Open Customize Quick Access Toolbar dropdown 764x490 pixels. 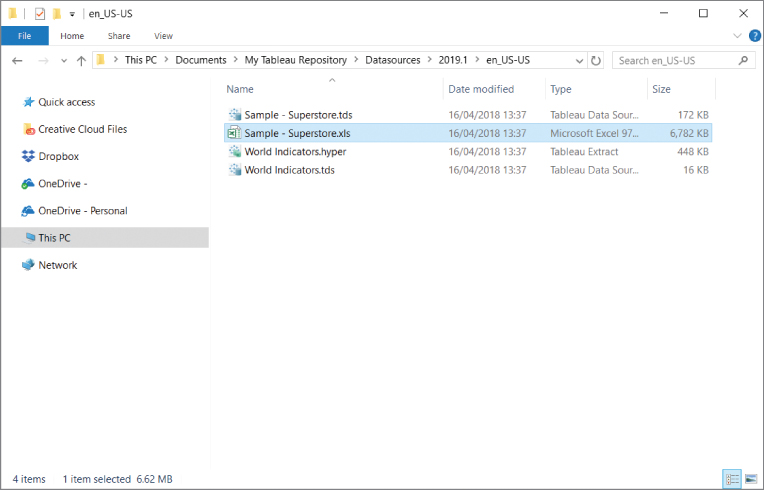point(72,14)
